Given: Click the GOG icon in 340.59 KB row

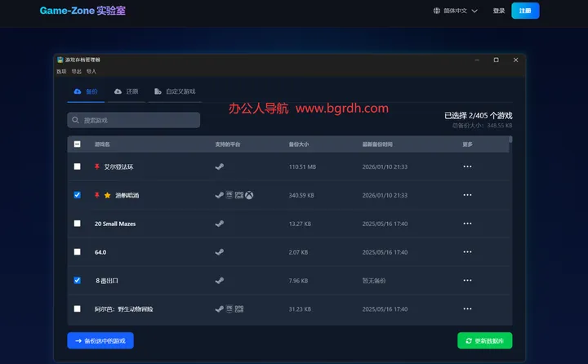Looking at the screenshot, I should (x=239, y=195).
